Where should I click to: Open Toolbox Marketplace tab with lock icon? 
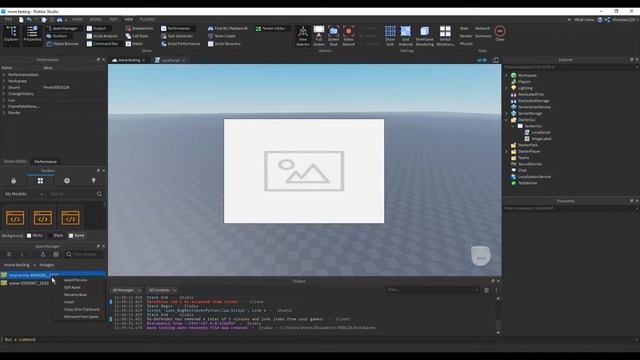[13, 181]
